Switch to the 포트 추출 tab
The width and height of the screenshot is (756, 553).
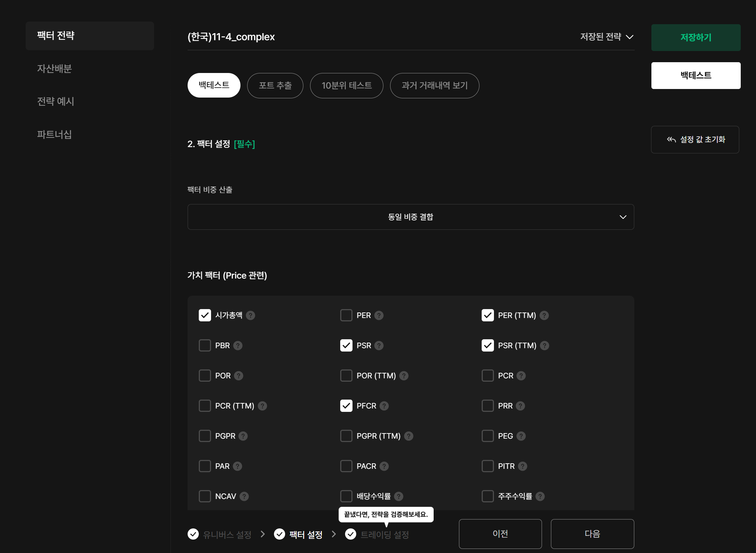click(x=275, y=86)
